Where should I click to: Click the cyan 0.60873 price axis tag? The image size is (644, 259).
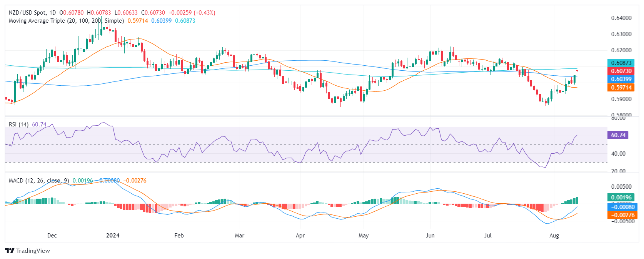coord(621,63)
